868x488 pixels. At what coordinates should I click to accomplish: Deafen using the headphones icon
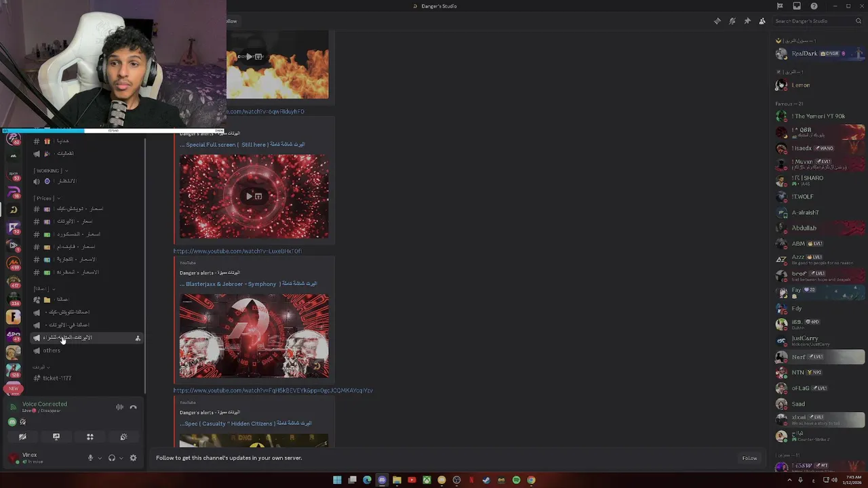click(112, 458)
